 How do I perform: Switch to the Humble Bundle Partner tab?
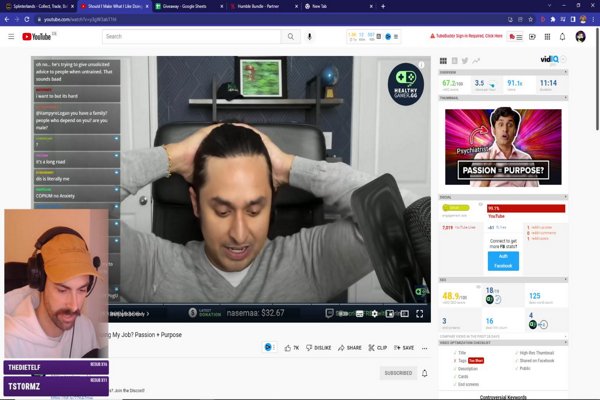(264, 6)
